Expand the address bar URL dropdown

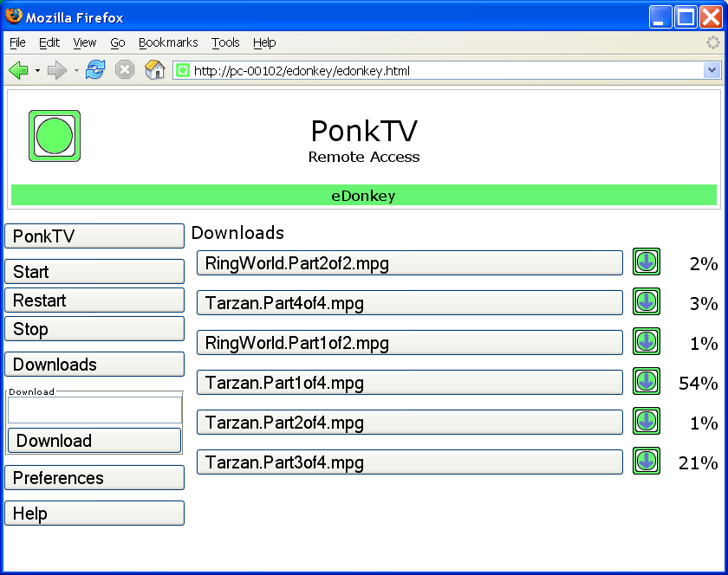712,70
